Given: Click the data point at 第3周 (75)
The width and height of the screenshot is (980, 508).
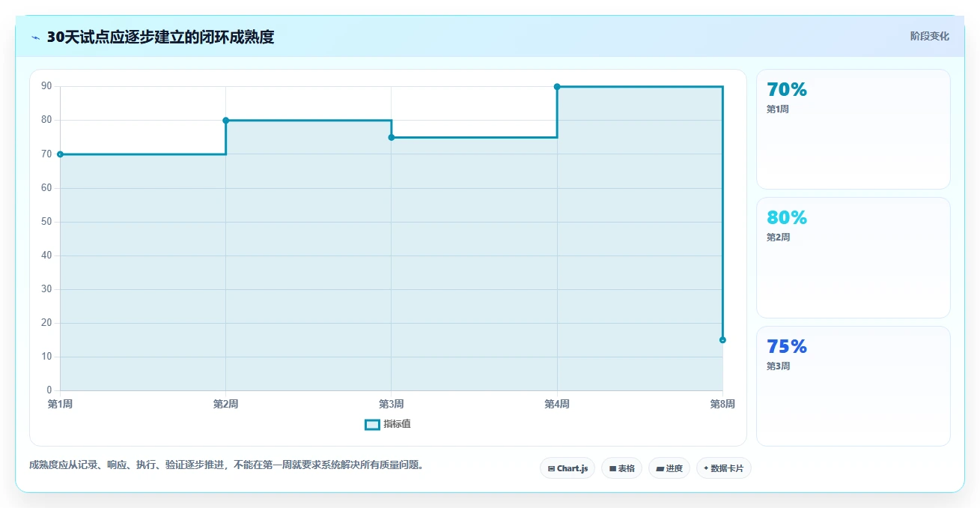Looking at the screenshot, I should (x=392, y=137).
